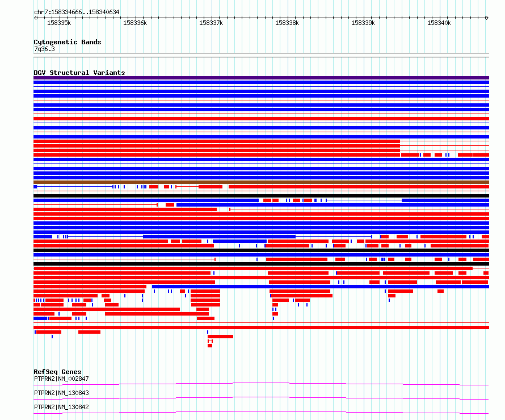Click the right arrow of the ruler
Screen dimensions: 505x420
pos(487,18)
